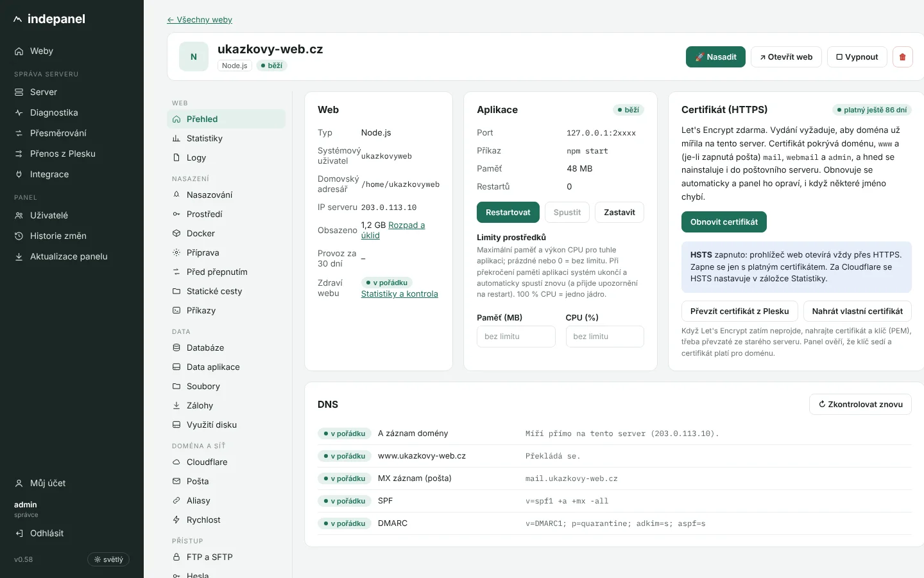
Task: Go to Přesměrování section
Action: (x=72, y=133)
